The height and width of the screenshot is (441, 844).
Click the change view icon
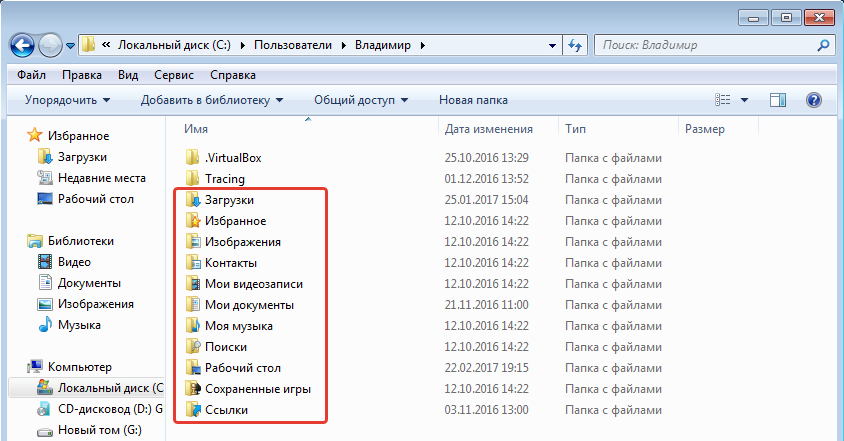[724, 100]
